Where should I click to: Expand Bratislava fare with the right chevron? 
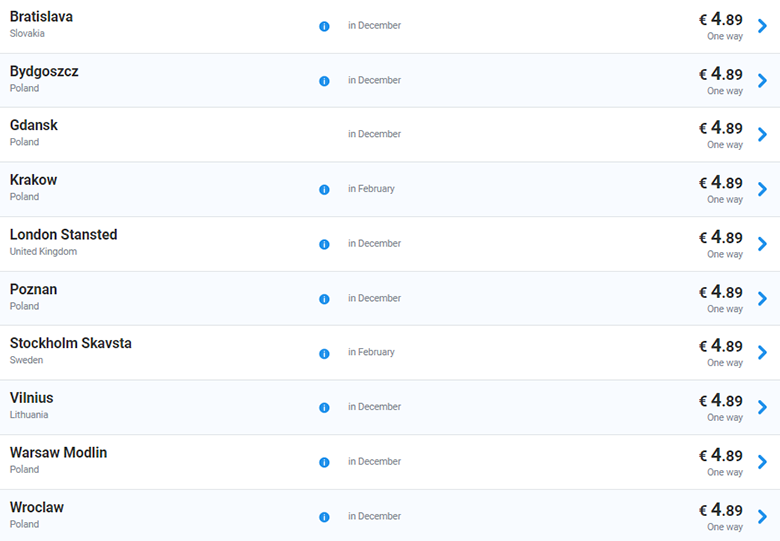762,26
